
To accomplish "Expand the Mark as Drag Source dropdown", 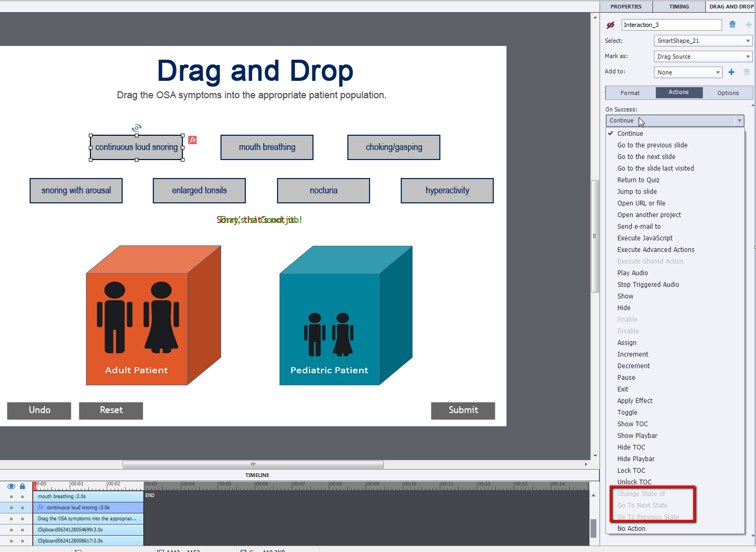I will coord(703,57).
